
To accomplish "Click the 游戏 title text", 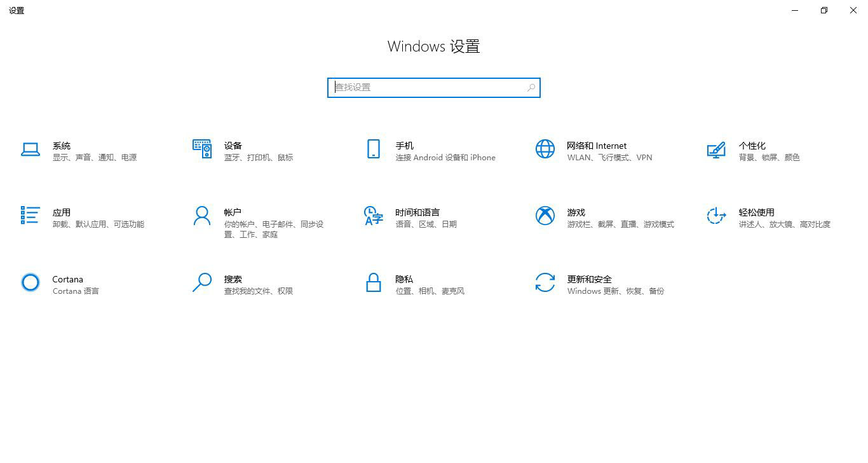I will (576, 212).
